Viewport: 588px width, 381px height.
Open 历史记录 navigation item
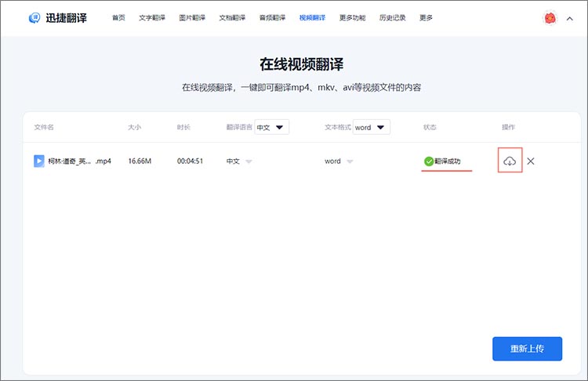(392, 17)
